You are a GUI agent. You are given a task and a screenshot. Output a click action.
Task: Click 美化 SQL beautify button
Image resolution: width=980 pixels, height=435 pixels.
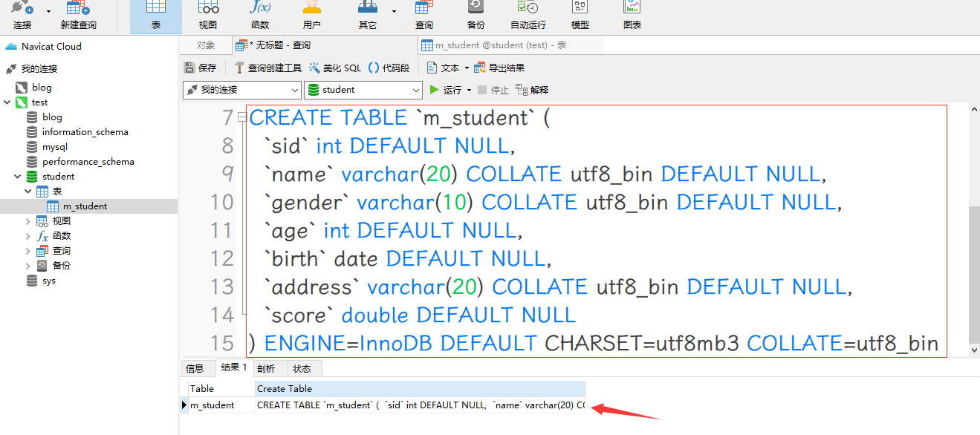[335, 68]
